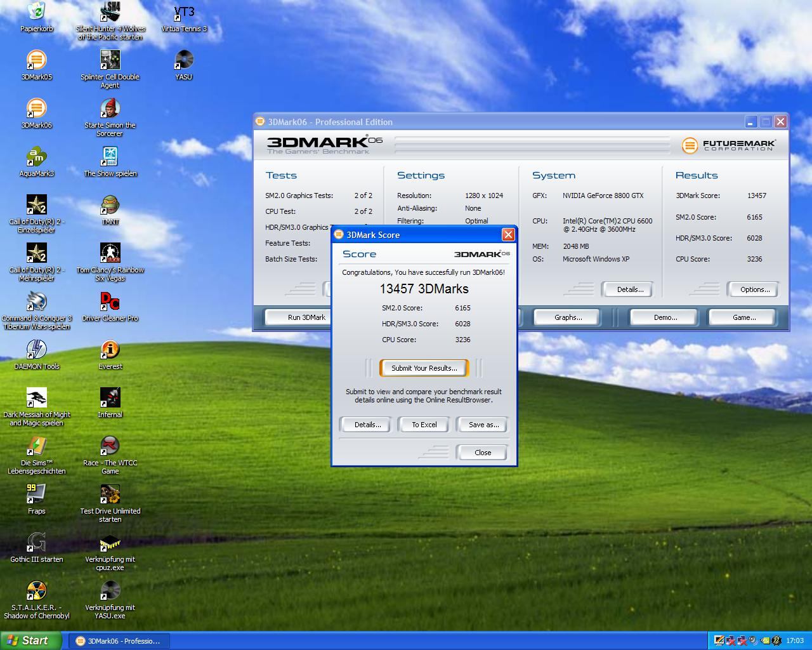
Task: Click NVIDIA GeForce 8800 GTX text
Action: pyautogui.click(x=603, y=196)
